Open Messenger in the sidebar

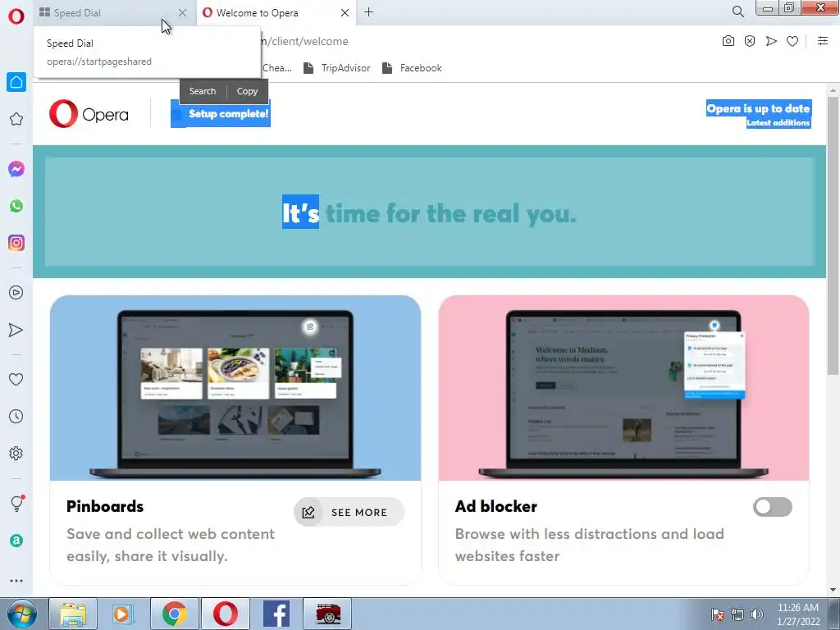point(16,169)
